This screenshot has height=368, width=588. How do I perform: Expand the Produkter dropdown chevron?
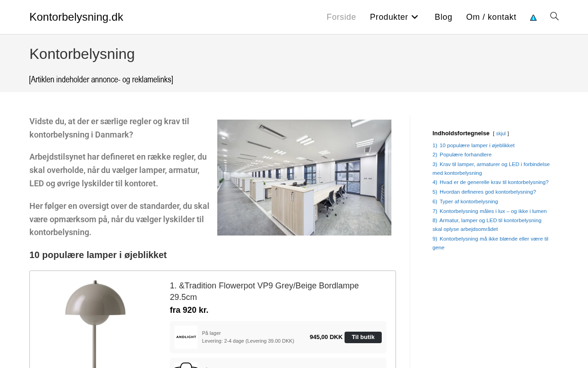414,17
